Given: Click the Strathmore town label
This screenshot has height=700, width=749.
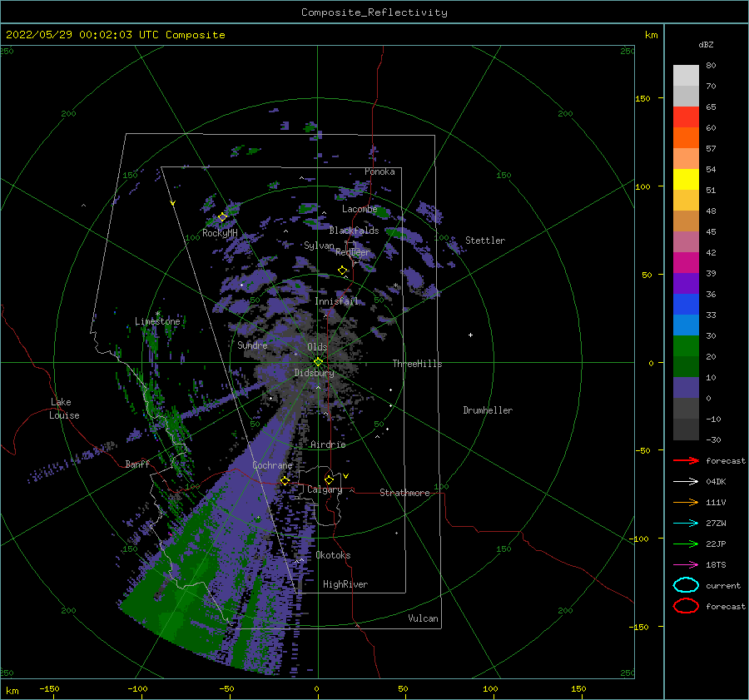Looking at the screenshot, I should pyautogui.click(x=404, y=493).
